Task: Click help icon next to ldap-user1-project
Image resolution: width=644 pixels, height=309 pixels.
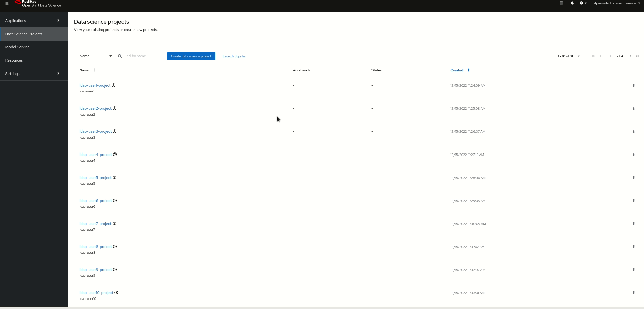Action: pyautogui.click(x=114, y=85)
